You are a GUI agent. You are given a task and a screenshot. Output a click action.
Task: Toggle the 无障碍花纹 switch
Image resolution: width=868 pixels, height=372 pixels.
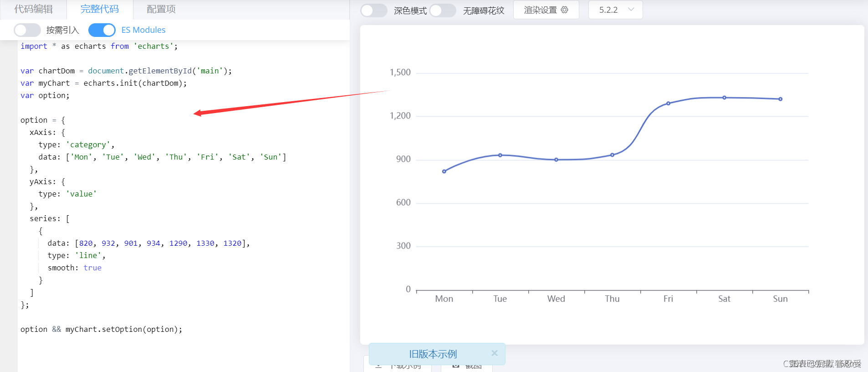click(443, 10)
